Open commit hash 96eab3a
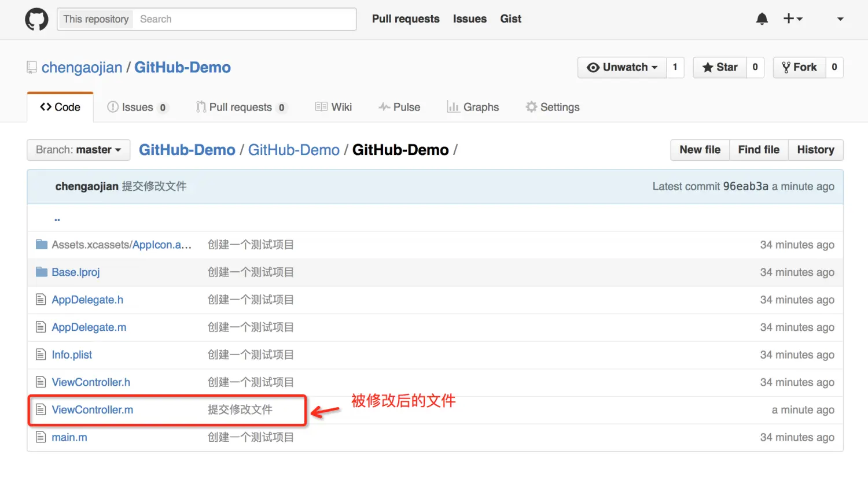868x491 pixels. (x=745, y=186)
